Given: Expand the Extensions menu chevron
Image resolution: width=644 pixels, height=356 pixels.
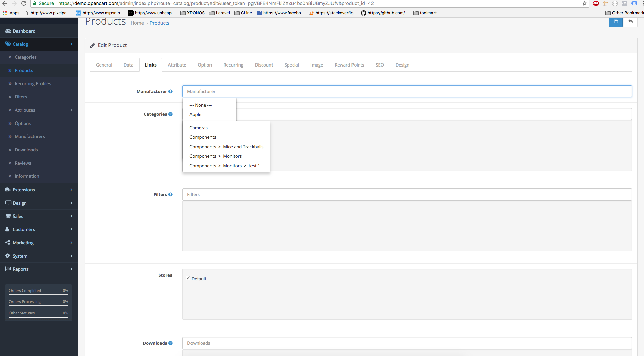Looking at the screenshot, I should [x=71, y=189].
